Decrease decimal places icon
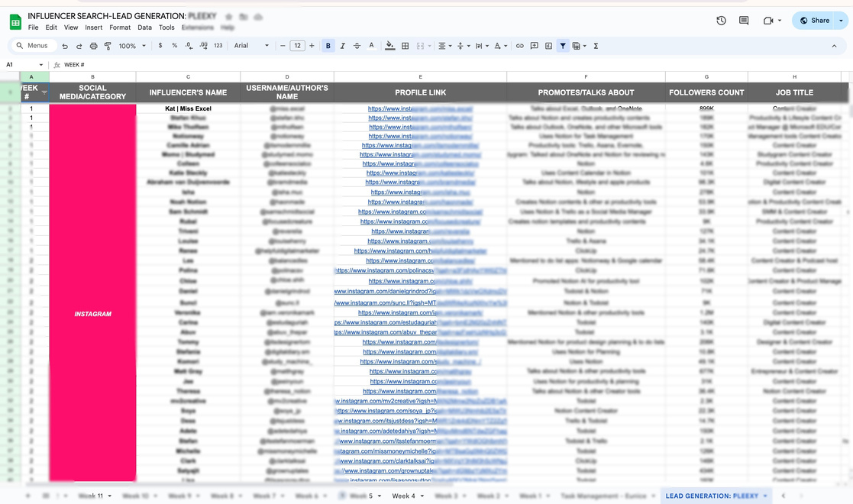Image resolution: width=853 pixels, height=504 pixels. [189, 46]
